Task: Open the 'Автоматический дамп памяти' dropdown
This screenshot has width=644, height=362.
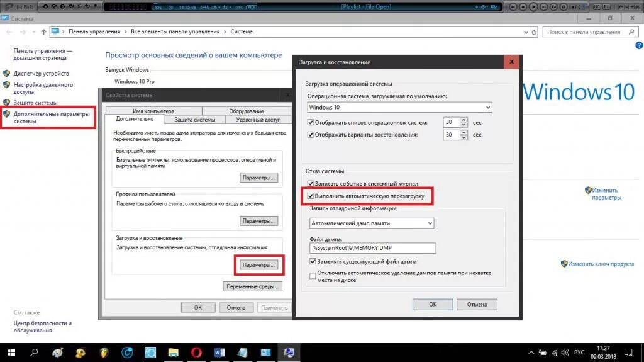Action: click(372, 223)
